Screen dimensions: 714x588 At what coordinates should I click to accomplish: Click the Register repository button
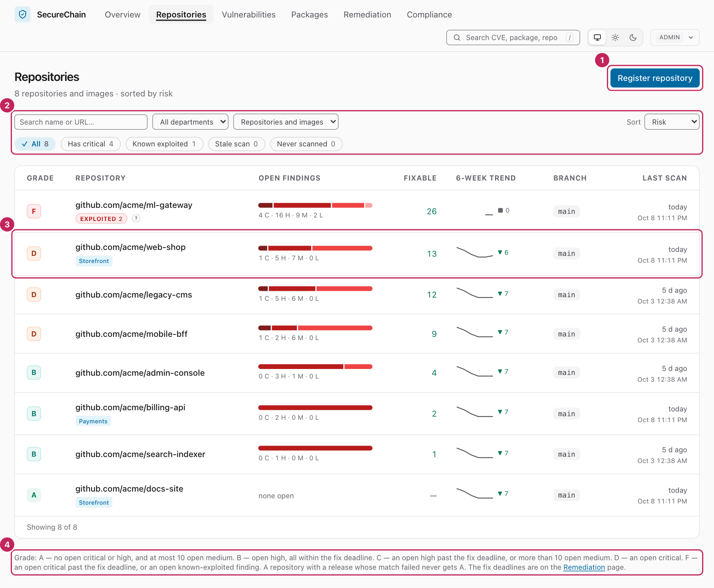click(x=655, y=78)
